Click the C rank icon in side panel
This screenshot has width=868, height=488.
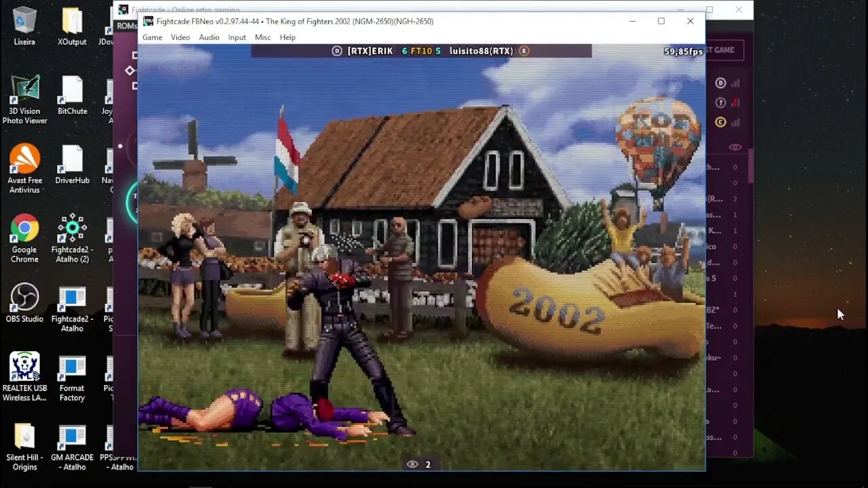721,123
